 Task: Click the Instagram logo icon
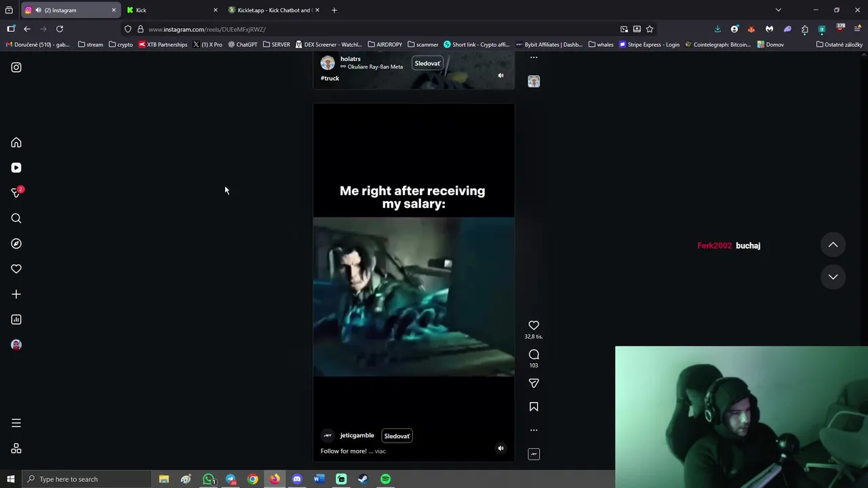(16, 67)
